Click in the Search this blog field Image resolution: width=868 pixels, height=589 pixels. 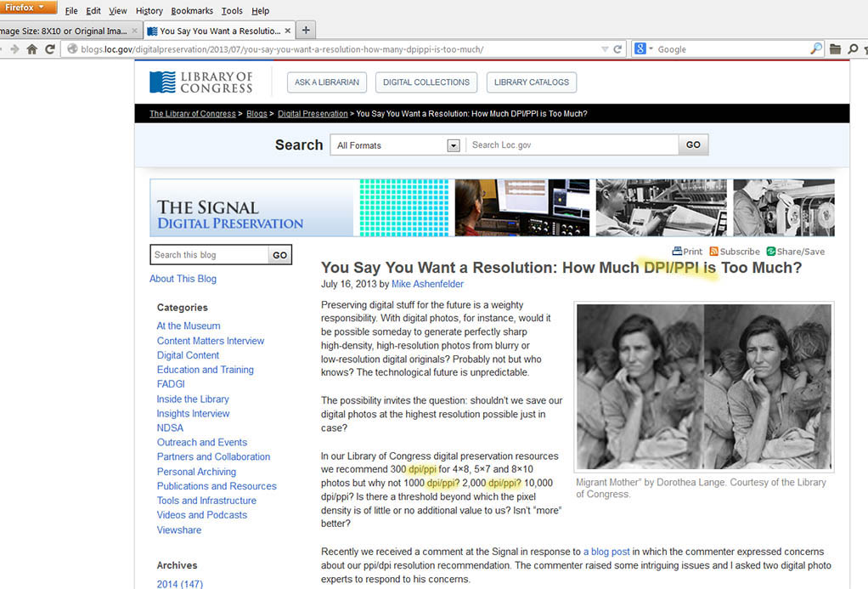click(x=209, y=255)
